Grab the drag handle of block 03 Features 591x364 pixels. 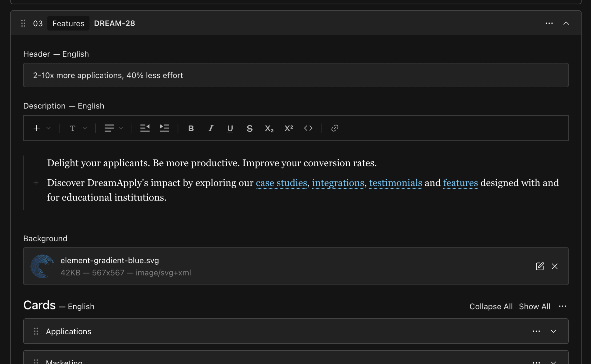point(23,23)
